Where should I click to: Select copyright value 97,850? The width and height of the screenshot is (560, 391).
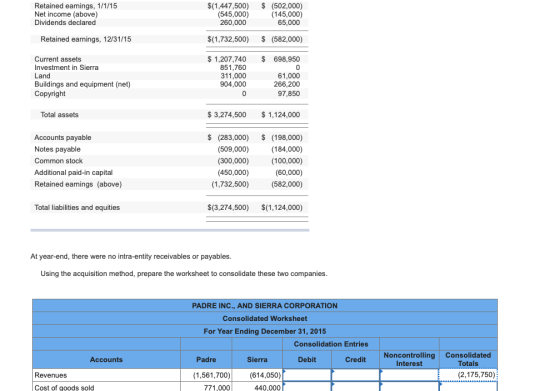(x=289, y=94)
